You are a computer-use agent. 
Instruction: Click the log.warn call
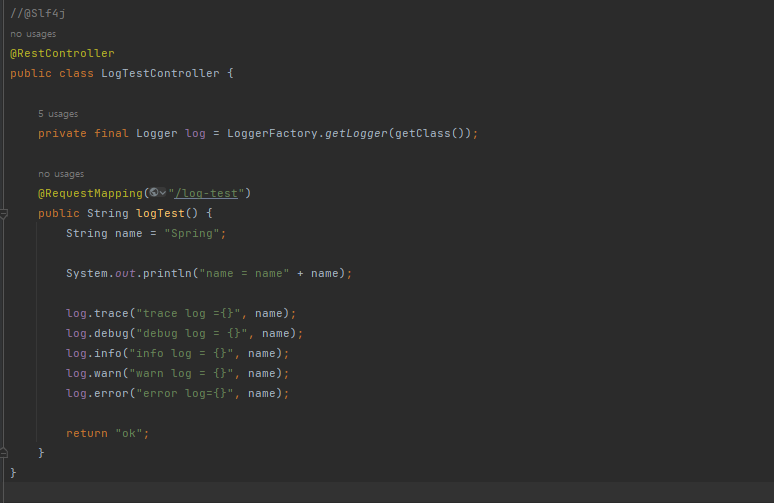[177, 374]
